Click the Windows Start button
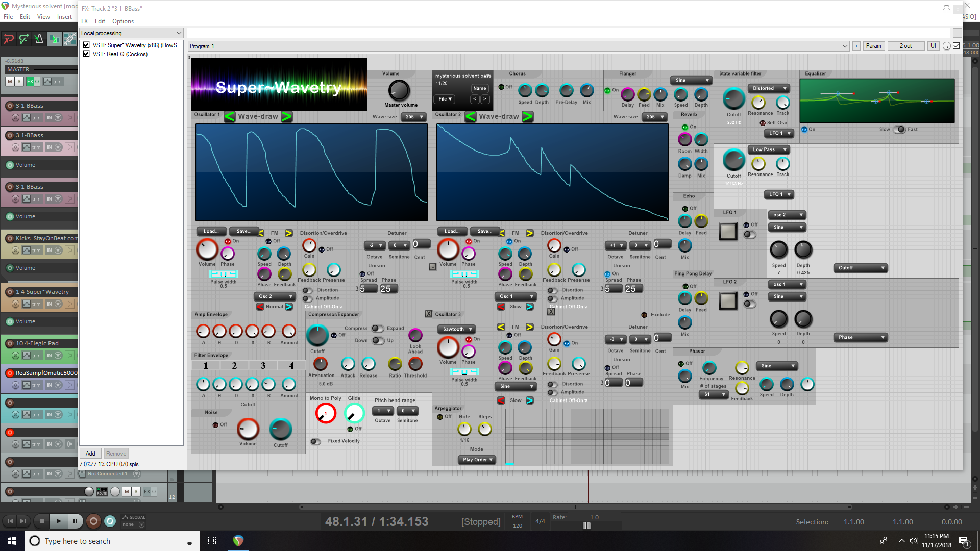Screen dimensions: 980x551 pos(12,541)
